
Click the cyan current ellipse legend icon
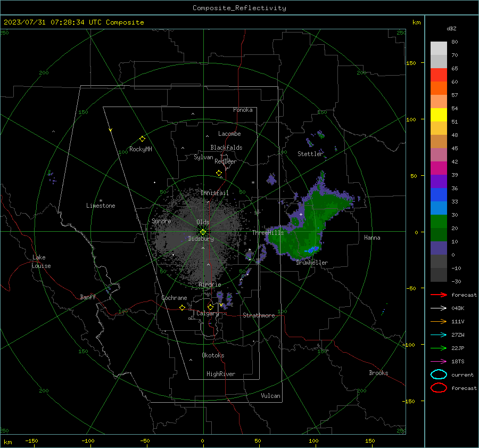point(439,374)
